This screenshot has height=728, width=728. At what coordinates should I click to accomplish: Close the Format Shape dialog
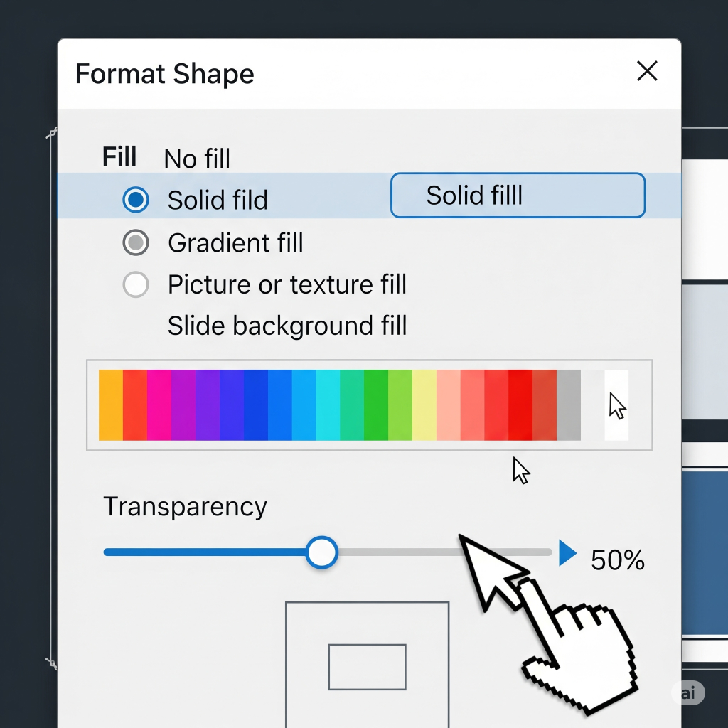click(647, 71)
